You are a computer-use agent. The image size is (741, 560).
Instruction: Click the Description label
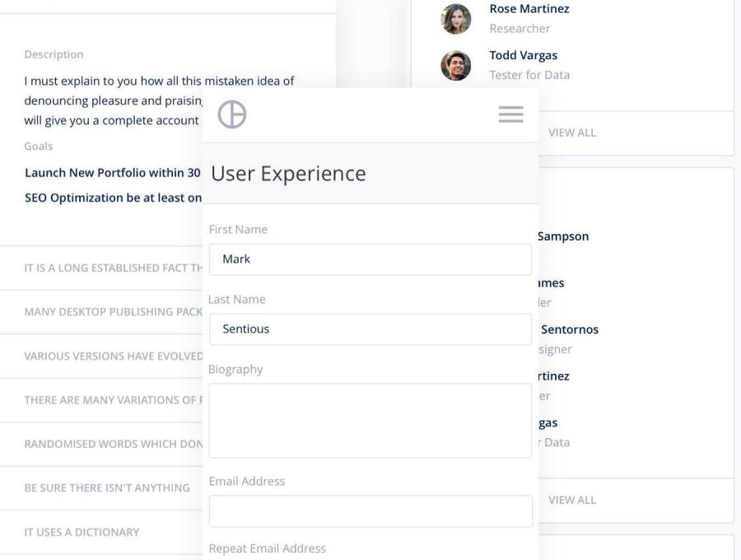54,54
